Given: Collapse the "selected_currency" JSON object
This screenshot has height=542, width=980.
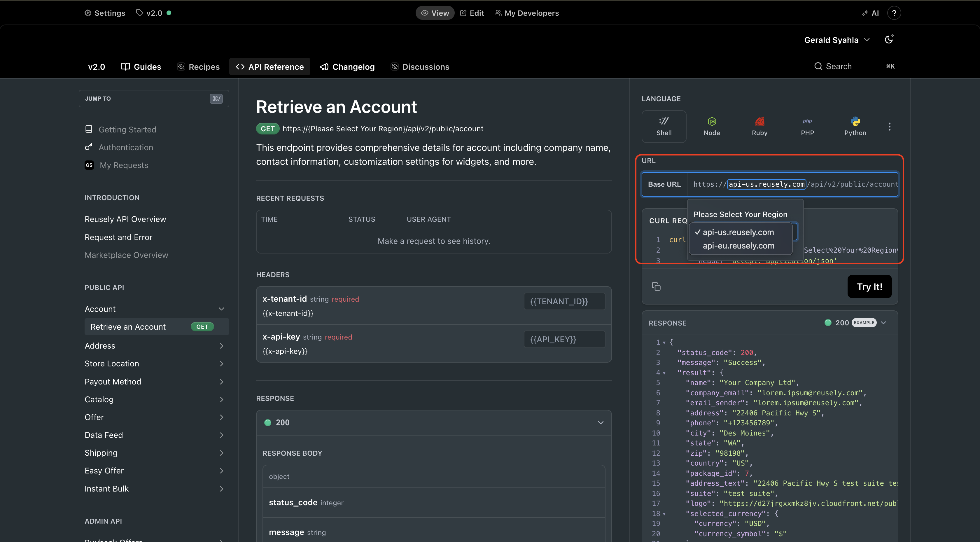Looking at the screenshot, I should (x=664, y=514).
